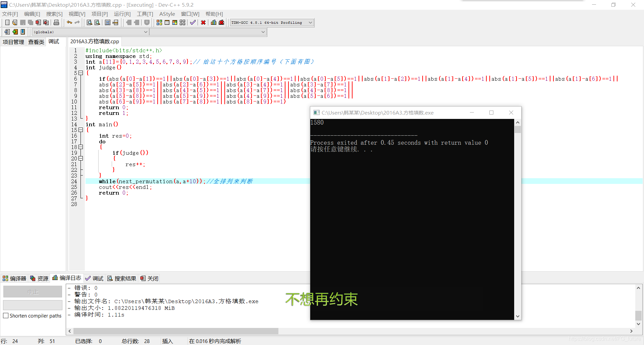Screen dimensions: 644x345
Task: Click the Compile icon with four colored squares
Action: tap(159, 22)
